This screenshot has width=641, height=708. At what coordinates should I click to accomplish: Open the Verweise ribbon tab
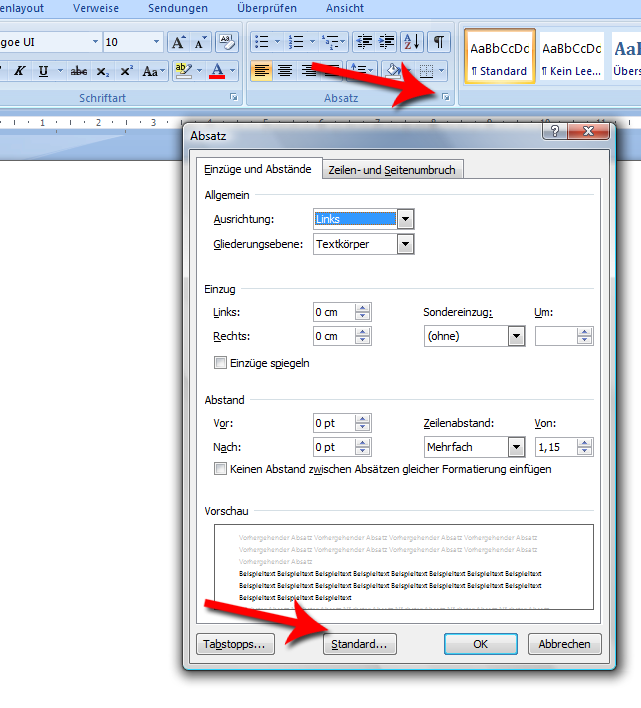[x=96, y=8]
